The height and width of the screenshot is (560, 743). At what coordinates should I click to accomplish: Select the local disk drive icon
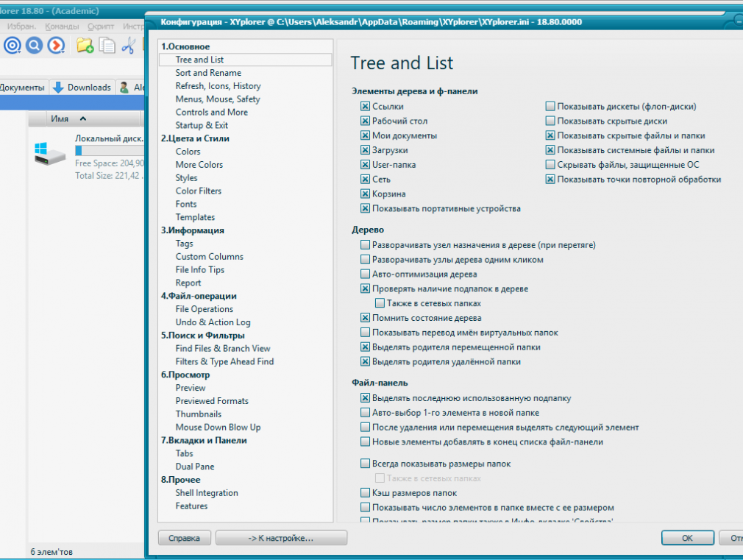tap(50, 154)
